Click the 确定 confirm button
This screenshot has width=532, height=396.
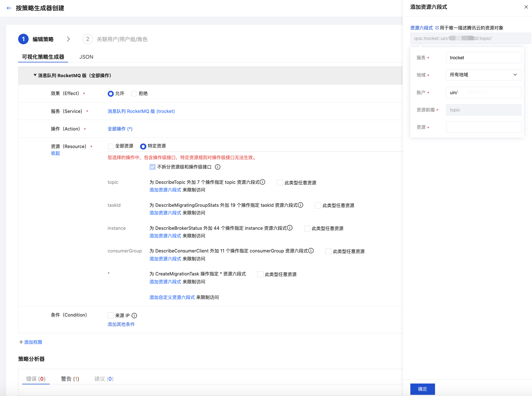click(x=423, y=389)
